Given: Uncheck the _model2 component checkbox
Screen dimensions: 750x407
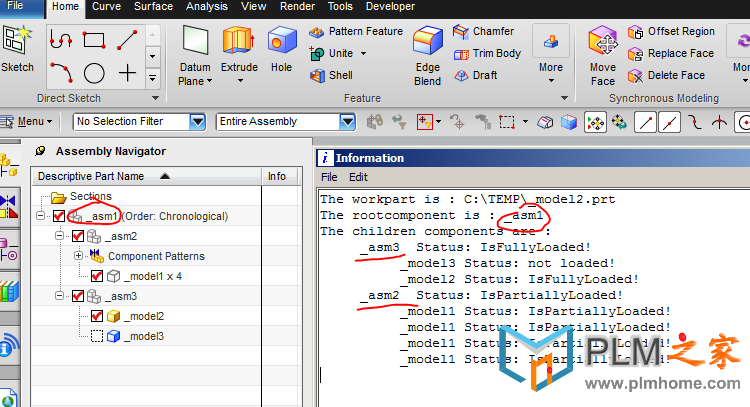Looking at the screenshot, I should [97, 317].
